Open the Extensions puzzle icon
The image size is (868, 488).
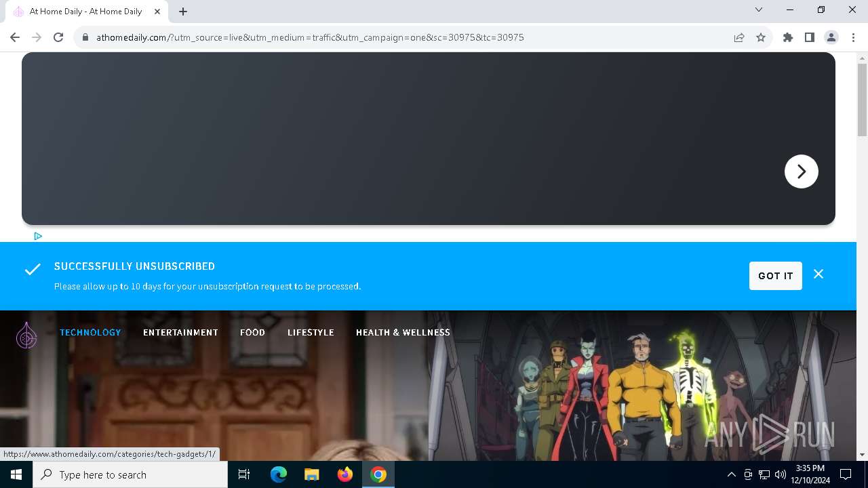(788, 37)
